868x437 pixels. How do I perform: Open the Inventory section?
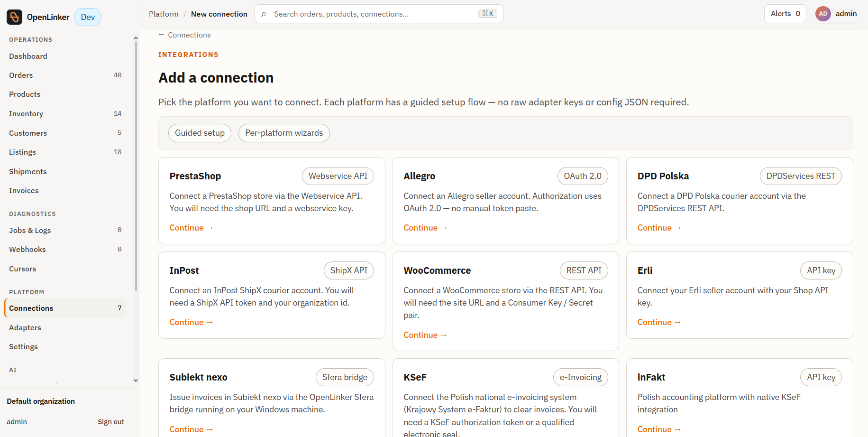[x=65, y=113]
